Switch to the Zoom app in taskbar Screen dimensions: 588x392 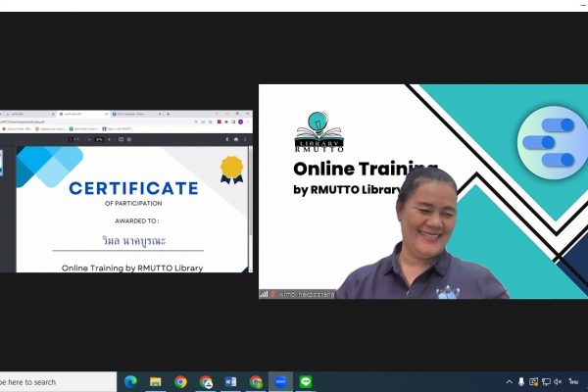(280, 382)
